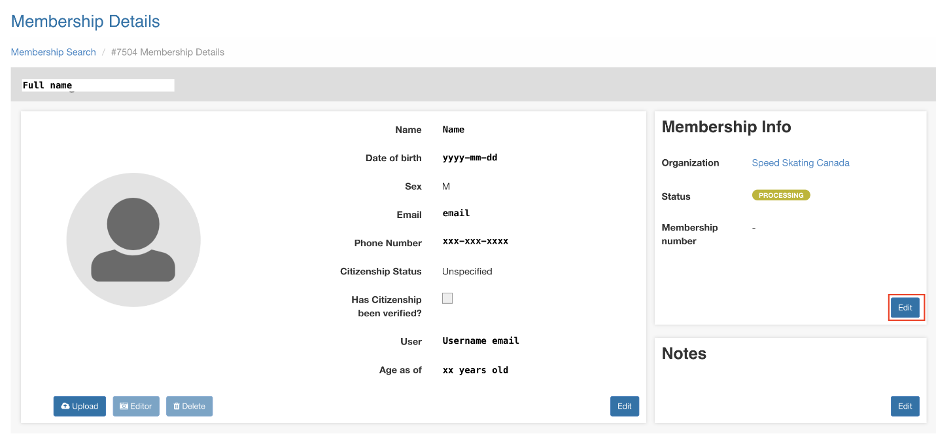Select the #7504 Membership Details breadcrumb
Screen dimensions: 936x444
[168, 52]
